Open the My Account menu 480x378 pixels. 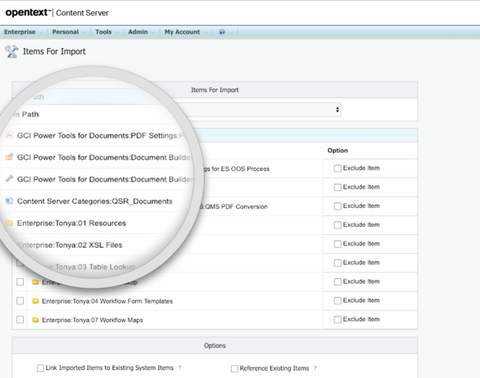click(x=182, y=32)
